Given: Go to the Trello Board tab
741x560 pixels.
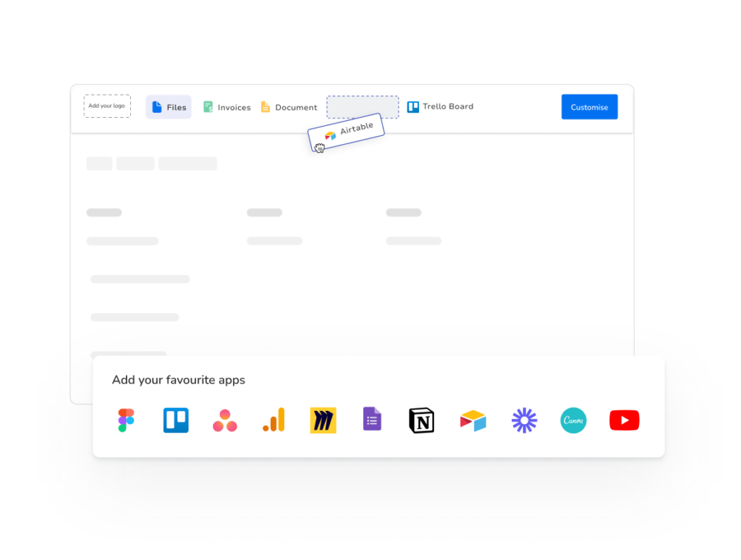Looking at the screenshot, I should coord(440,106).
